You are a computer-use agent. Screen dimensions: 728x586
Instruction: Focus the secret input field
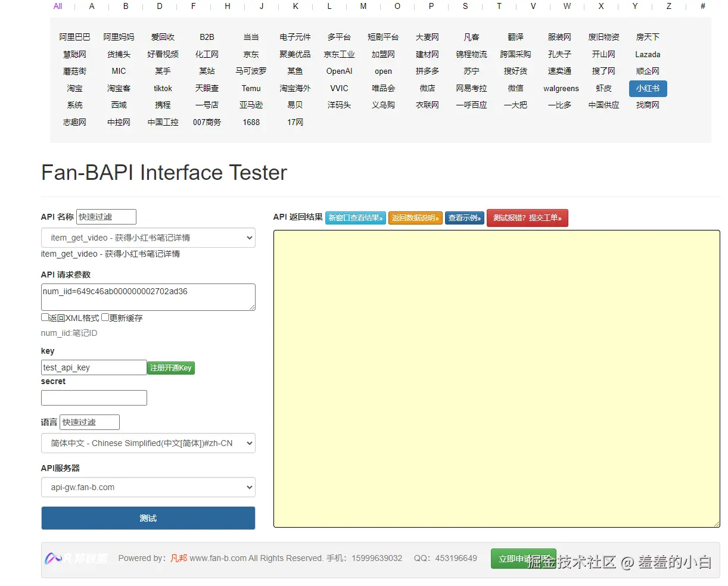[94, 398]
